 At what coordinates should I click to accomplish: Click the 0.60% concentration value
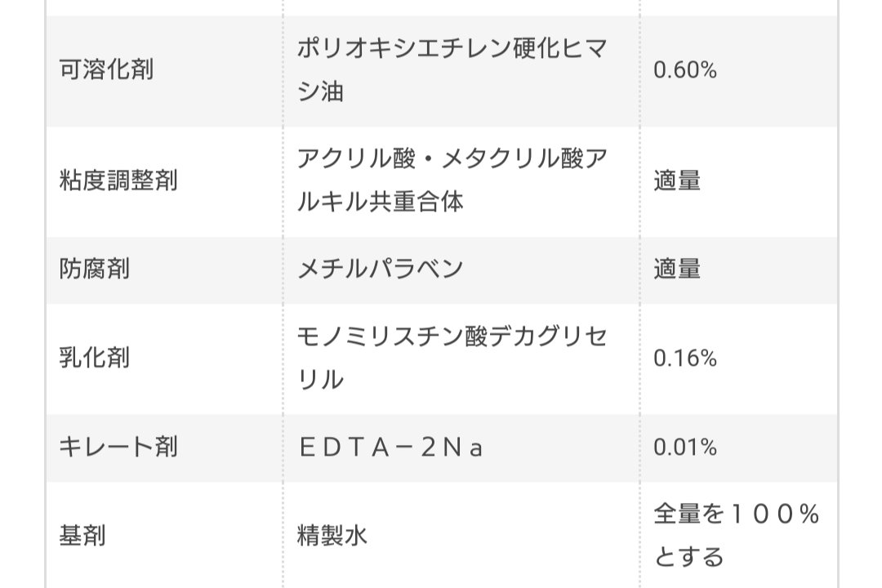click(x=684, y=69)
